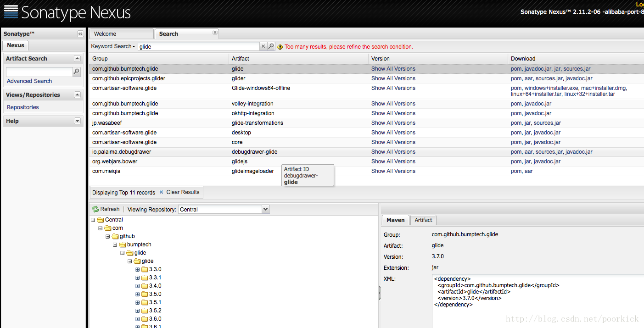This screenshot has height=328, width=644.
Task: Show All Versions for glider artifact
Action: coord(393,78)
